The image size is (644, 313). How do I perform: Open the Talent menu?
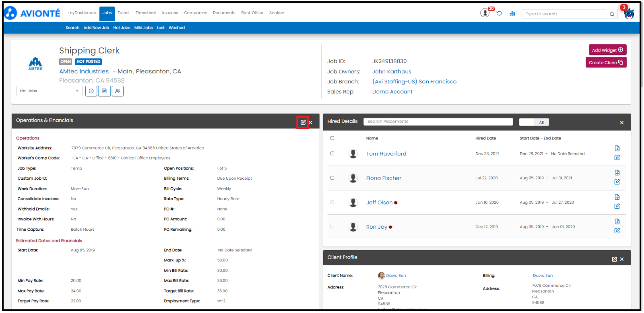(x=124, y=13)
